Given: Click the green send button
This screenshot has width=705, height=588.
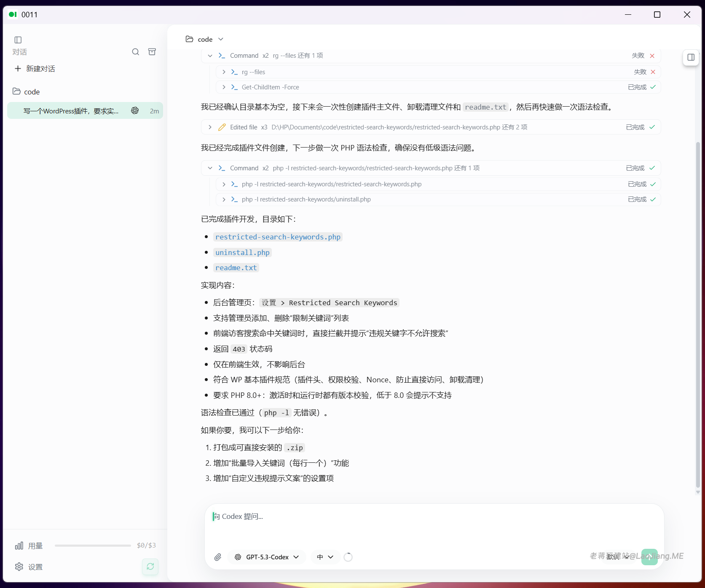Looking at the screenshot, I should (x=650, y=557).
